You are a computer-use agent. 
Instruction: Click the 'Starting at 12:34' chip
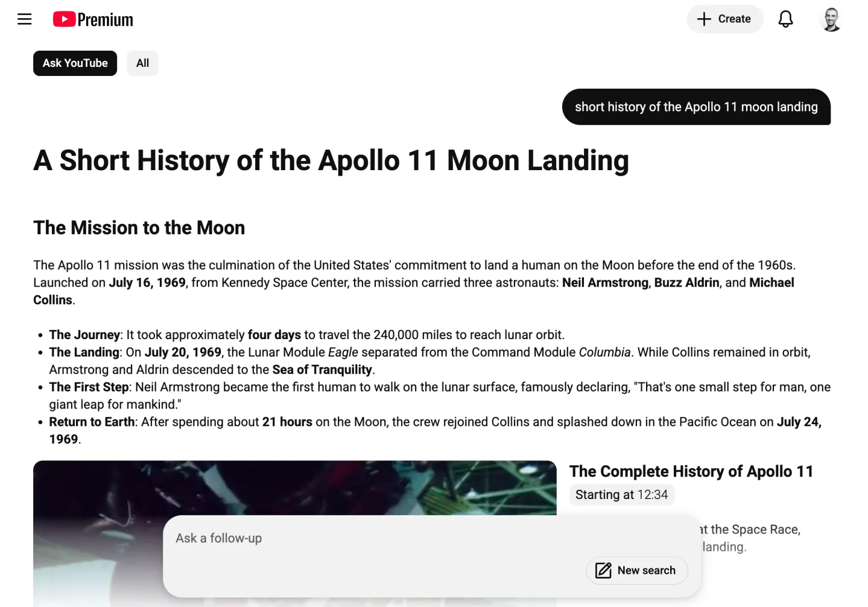tap(621, 494)
